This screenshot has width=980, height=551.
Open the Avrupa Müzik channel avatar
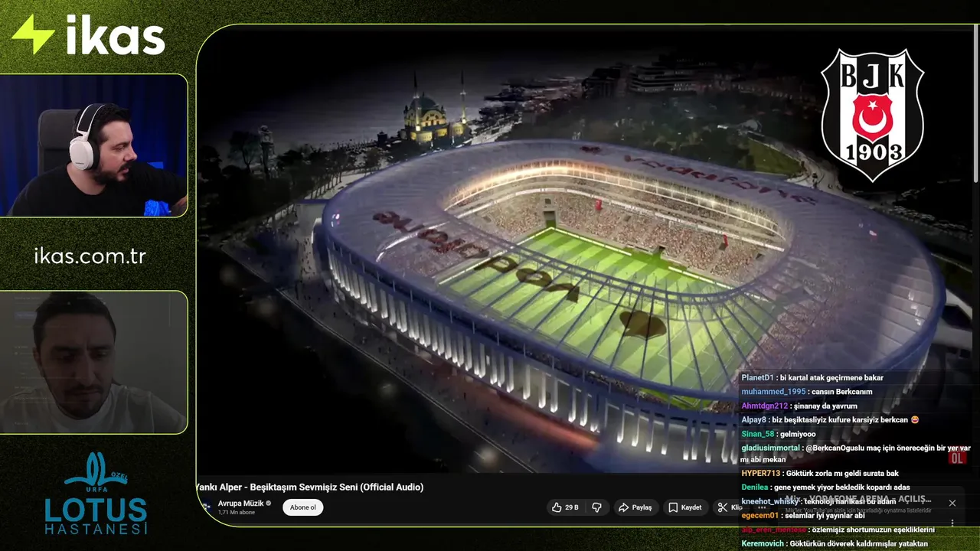coord(207,507)
